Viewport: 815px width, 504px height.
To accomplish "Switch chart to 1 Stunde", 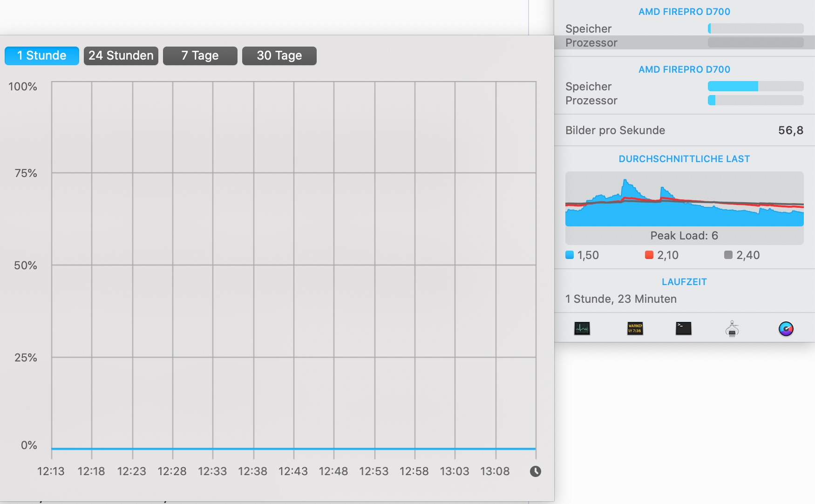I will tap(42, 56).
